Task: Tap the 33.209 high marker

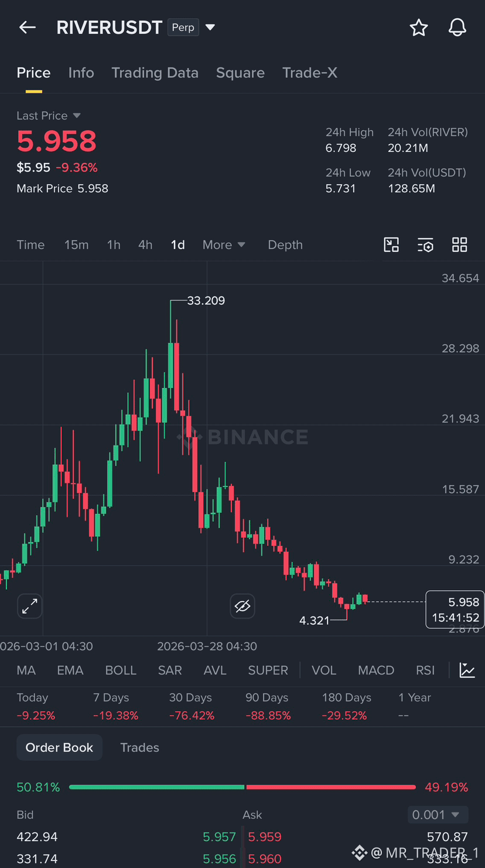Action: (206, 301)
